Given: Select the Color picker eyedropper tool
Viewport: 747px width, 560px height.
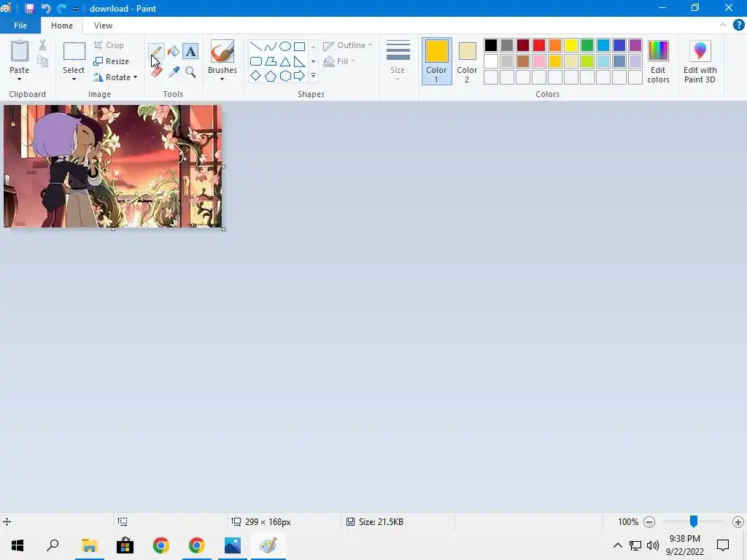Looking at the screenshot, I should [174, 72].
